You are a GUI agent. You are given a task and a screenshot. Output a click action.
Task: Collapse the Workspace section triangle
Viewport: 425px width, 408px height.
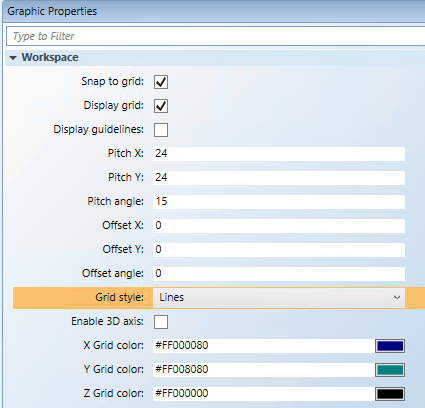point(13,58)
